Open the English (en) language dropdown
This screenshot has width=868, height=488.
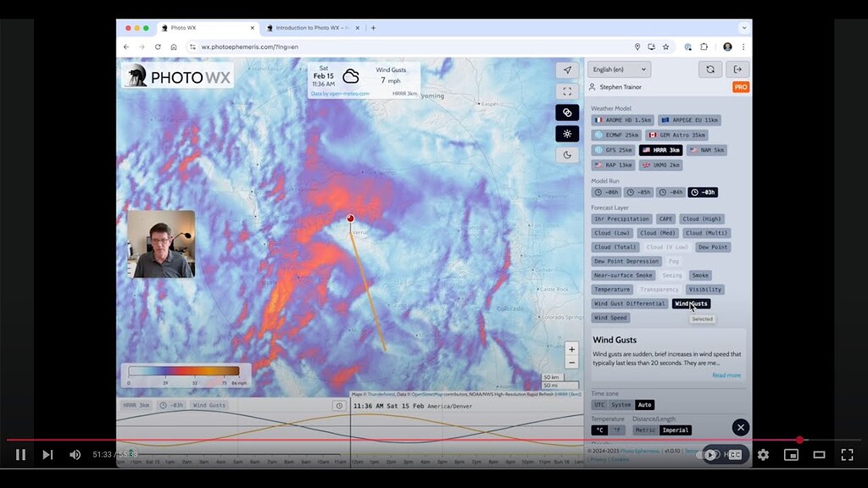619,69
